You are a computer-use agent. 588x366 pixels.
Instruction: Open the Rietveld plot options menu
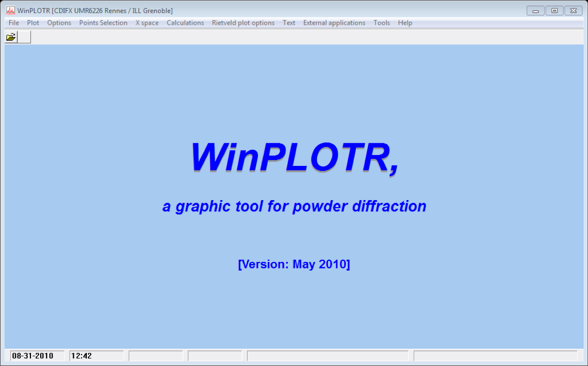click(243, 23)
